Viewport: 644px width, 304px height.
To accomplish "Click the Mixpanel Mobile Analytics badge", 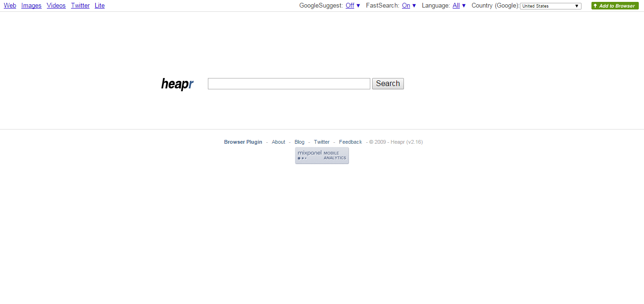I will point(322,156).
